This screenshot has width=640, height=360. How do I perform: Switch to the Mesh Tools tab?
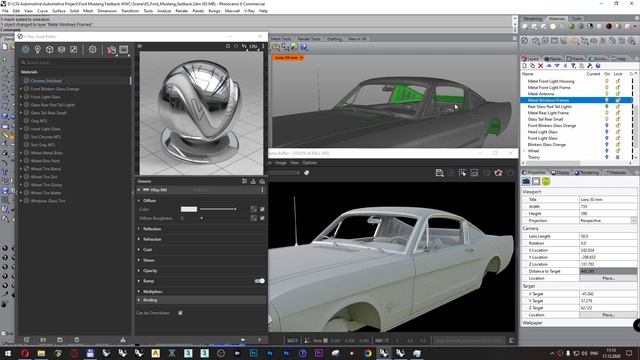(281, 39)
